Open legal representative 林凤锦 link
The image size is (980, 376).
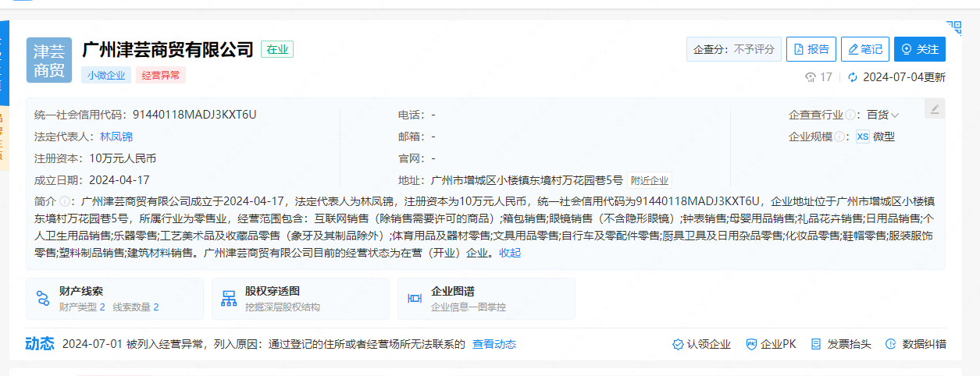pos(116,137)
